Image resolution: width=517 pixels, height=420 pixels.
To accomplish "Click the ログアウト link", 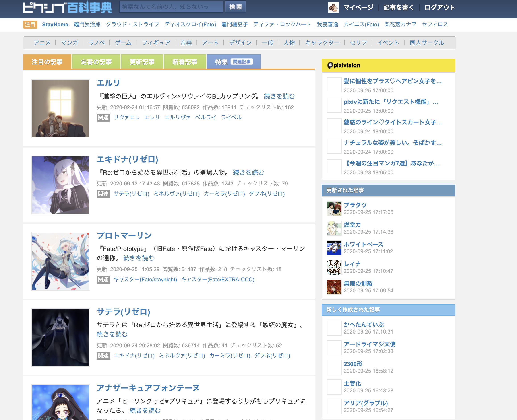I will click(x=440, y=8).
